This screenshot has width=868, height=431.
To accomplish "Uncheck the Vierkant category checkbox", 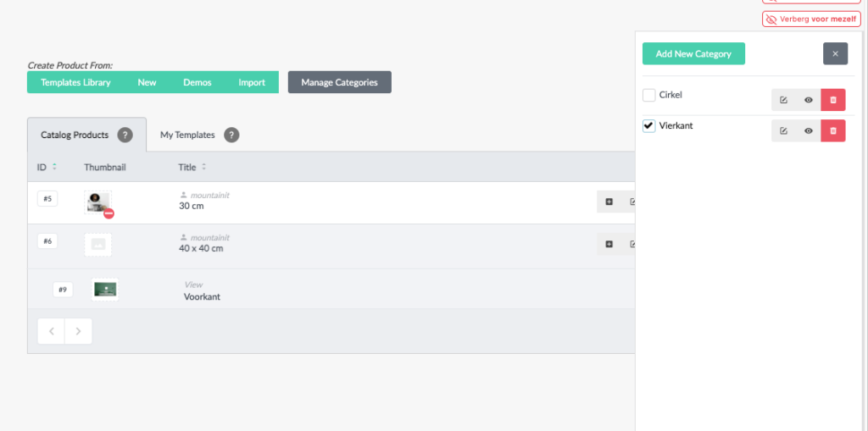I will pos(648,125).
